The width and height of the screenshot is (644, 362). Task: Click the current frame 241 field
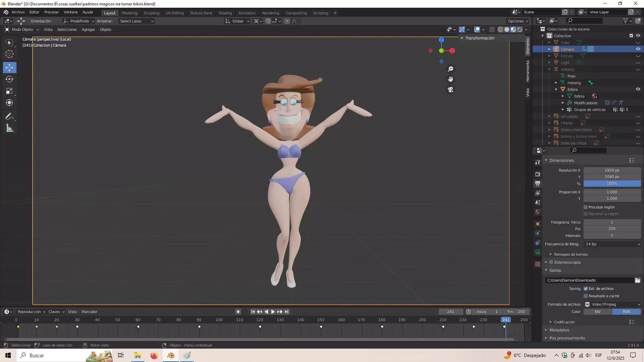click(x=450, y=312)
